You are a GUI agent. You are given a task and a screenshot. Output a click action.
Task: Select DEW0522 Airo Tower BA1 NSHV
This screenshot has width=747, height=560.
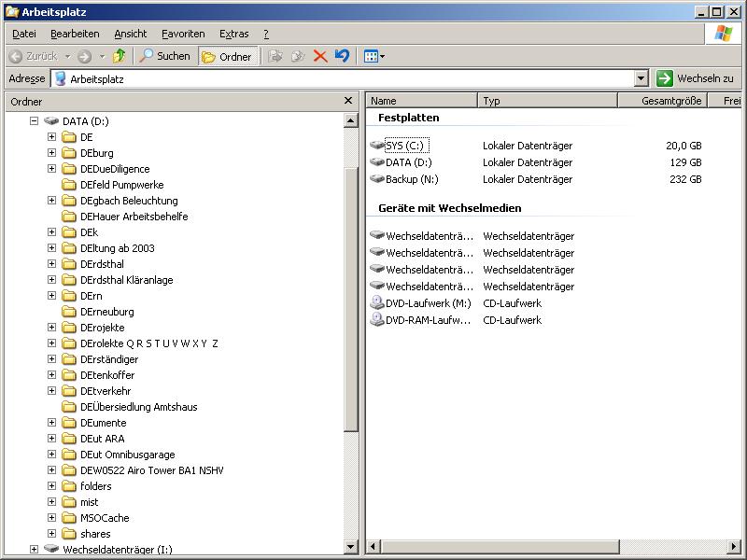coord(151,470)
